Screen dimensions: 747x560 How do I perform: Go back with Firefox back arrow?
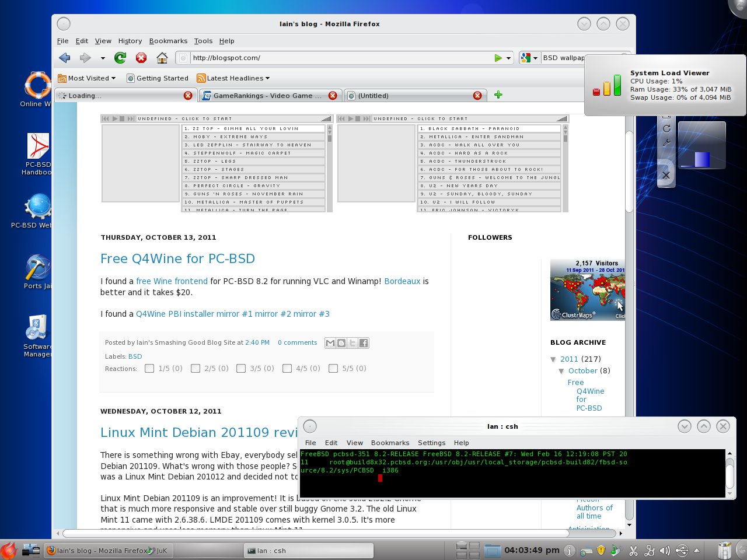(x=65, y=58)
